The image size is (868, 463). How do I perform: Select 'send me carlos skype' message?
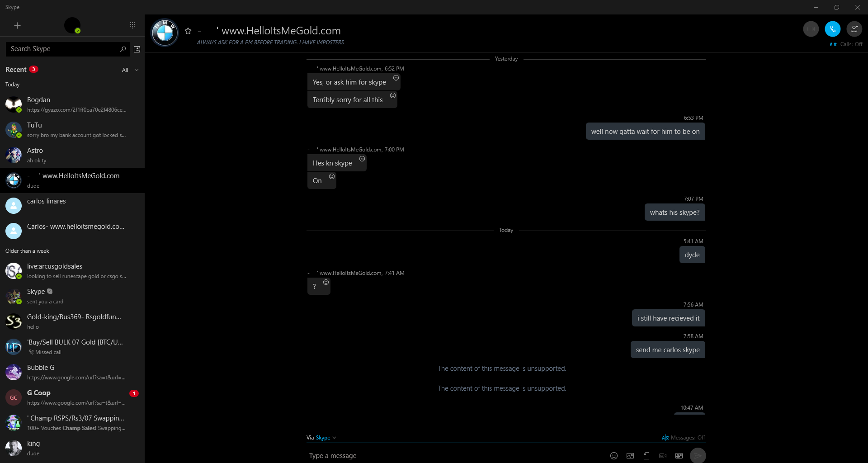point(668,350)
